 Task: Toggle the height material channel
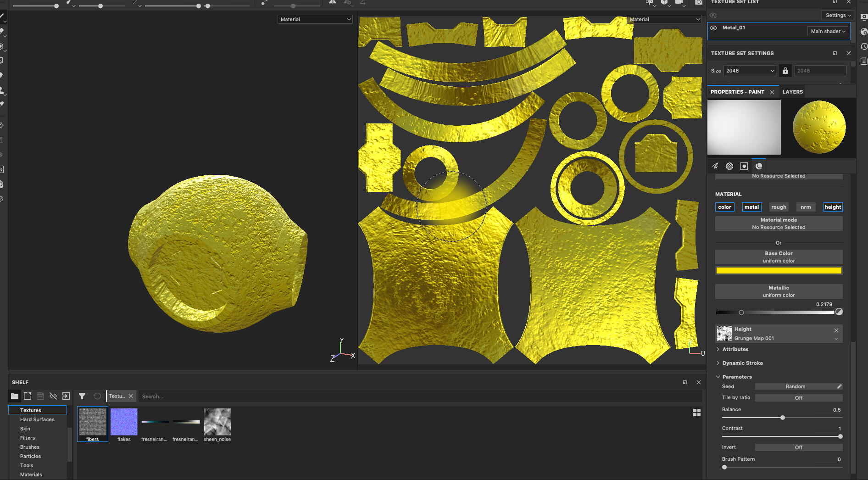833,207
